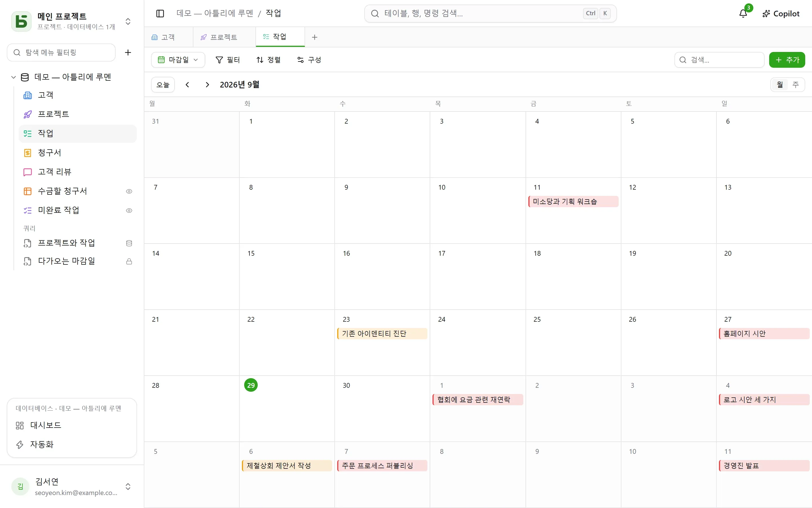Image resolution: width=812 pixels, height=508 pixels.
Task: Expand the 메인 프로젝트 workspace switcher
Action: tap(128, 21)
